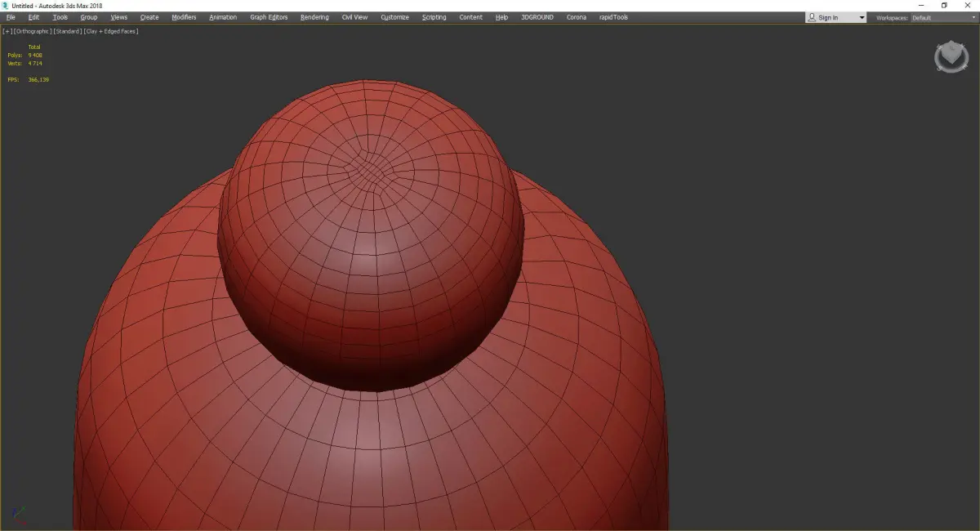
Task: Open the Create menu
Action: (149, 17)
